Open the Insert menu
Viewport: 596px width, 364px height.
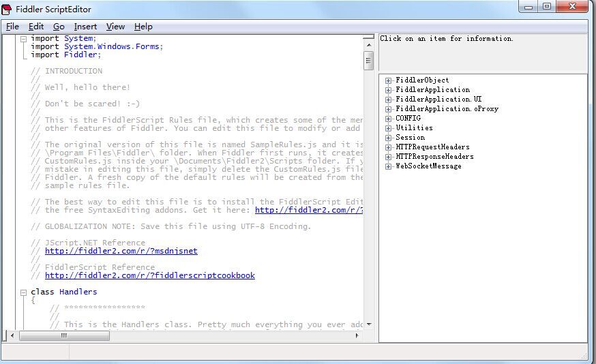point(85,27)
